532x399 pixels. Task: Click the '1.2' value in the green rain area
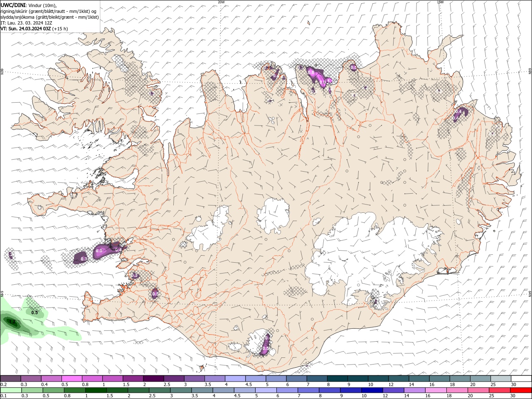point(12,322)
